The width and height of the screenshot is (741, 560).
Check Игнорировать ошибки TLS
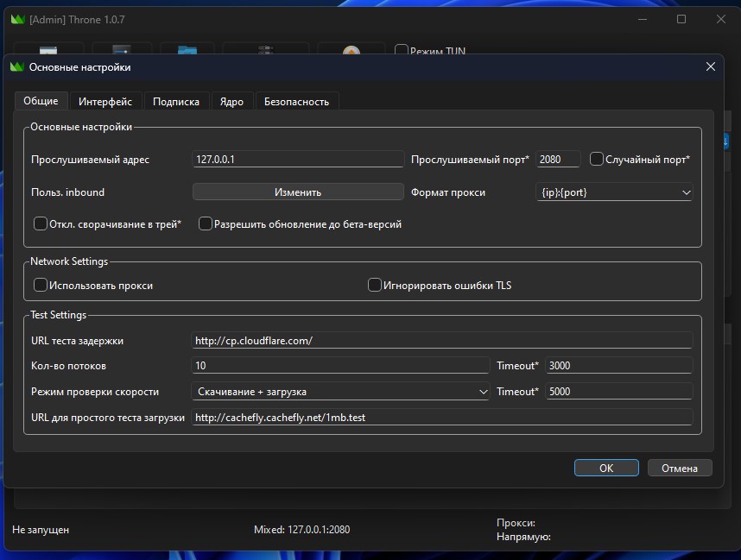[375, 285]
